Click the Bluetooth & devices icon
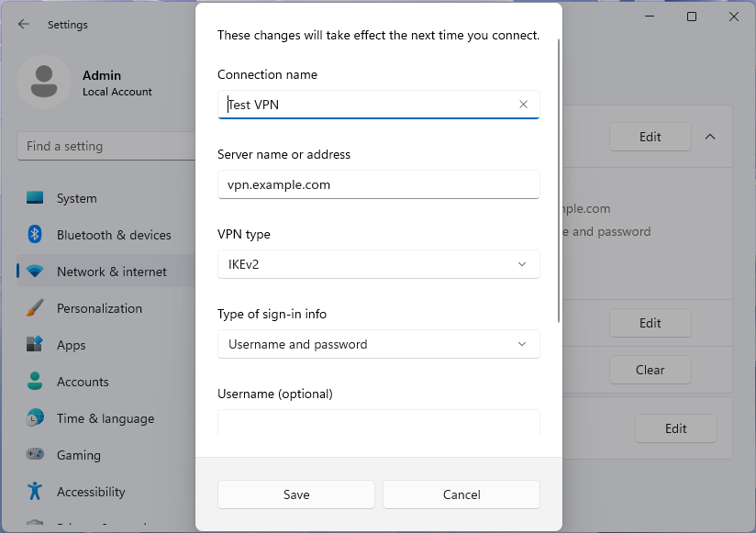The image size is (756, 533). [x=35, y=235]
